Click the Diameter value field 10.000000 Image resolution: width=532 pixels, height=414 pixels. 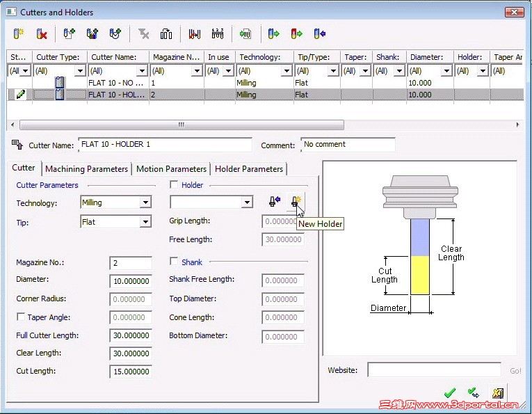pos(131,281)
